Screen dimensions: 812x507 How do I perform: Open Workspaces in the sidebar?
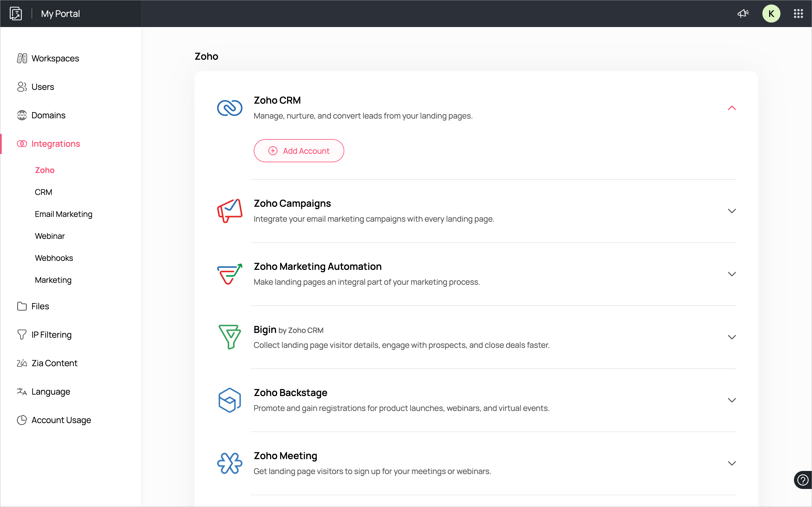click(55, 58)
